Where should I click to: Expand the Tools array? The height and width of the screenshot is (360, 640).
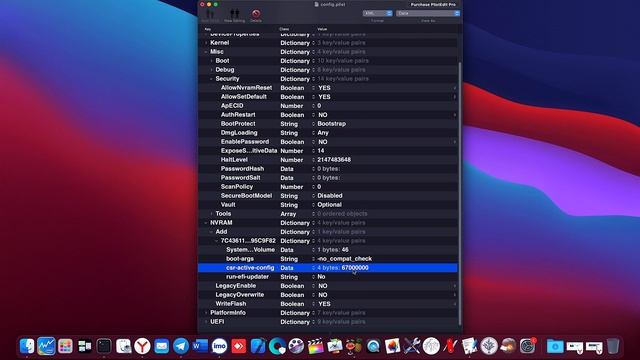[x=211, y=213]
